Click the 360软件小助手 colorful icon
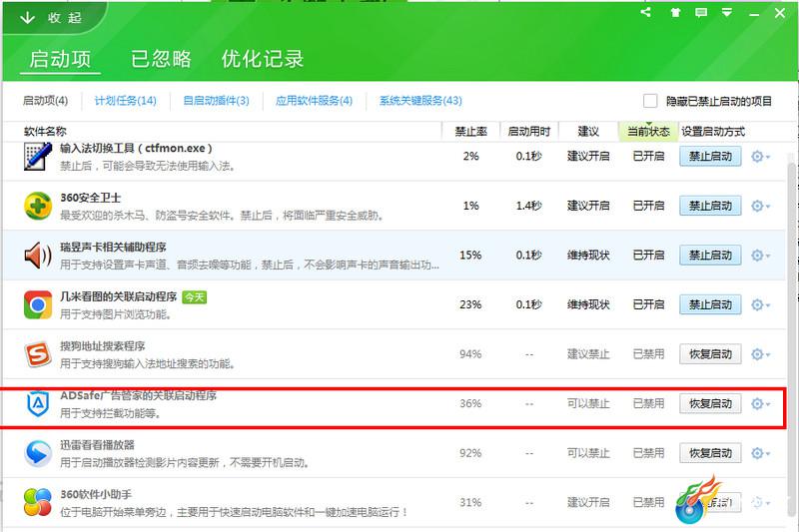 point(38,502)
